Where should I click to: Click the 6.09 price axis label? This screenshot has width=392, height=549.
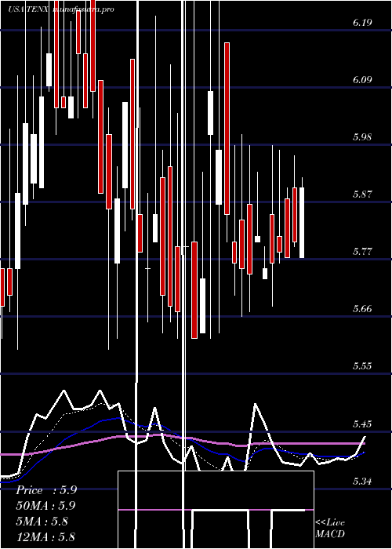(362, 80)
